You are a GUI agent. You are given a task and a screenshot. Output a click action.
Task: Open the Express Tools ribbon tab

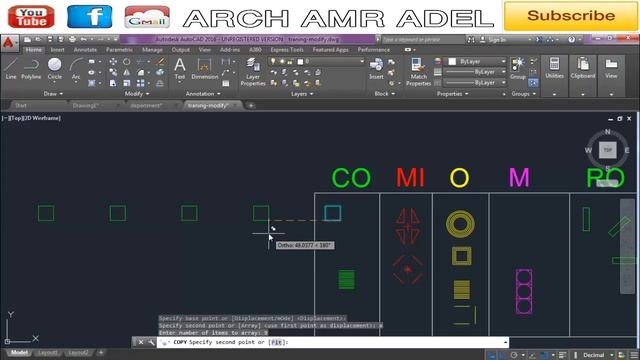[287, 50]
